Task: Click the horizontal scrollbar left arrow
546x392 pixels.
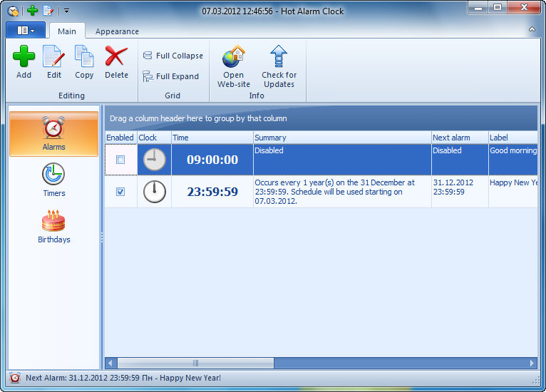Action: [110, 363]
